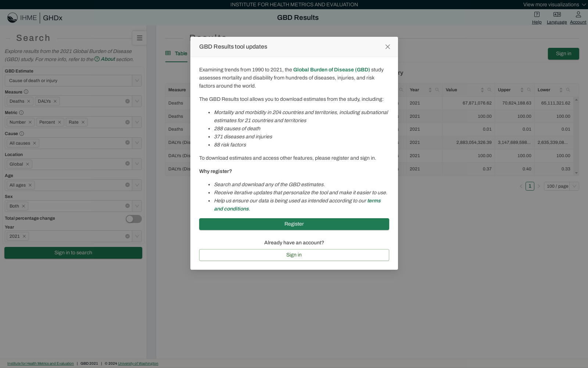Viewport: 588px width, 368px height.
Task: Remove the Global location tag
Action: (28, 164)
